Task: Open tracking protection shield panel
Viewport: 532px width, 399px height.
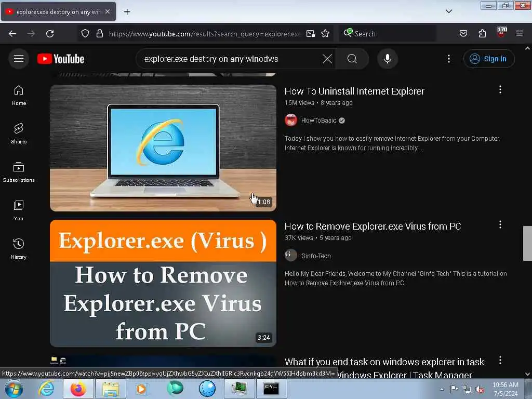Action: coord(85,34)
